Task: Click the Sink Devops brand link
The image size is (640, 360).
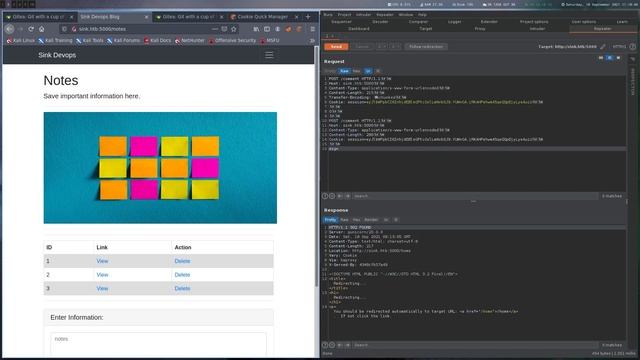Action: (x=57, y=55)
